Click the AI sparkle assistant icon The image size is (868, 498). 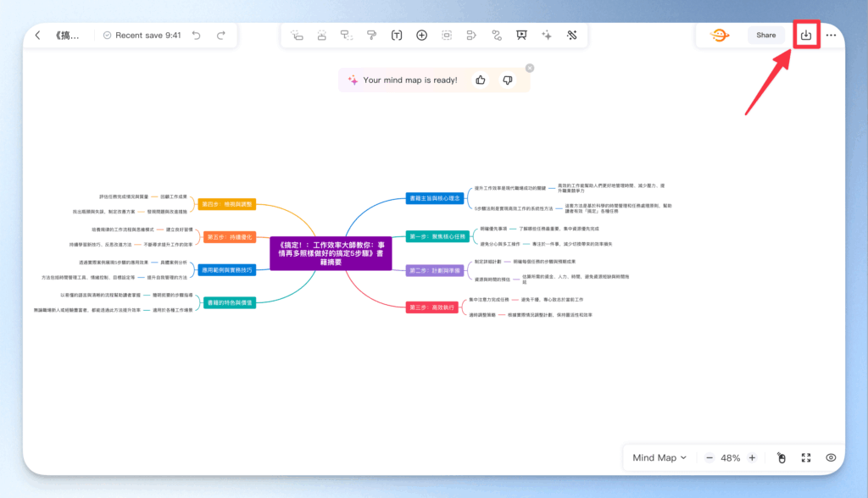[x=547, y=35]
